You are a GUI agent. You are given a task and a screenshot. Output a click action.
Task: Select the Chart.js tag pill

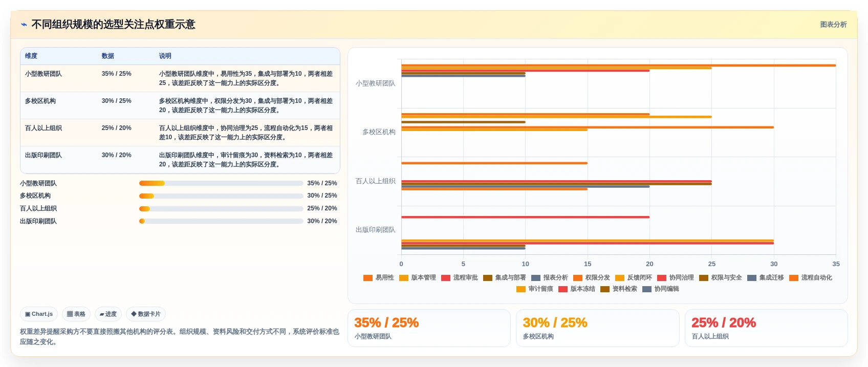coord(39,314)
